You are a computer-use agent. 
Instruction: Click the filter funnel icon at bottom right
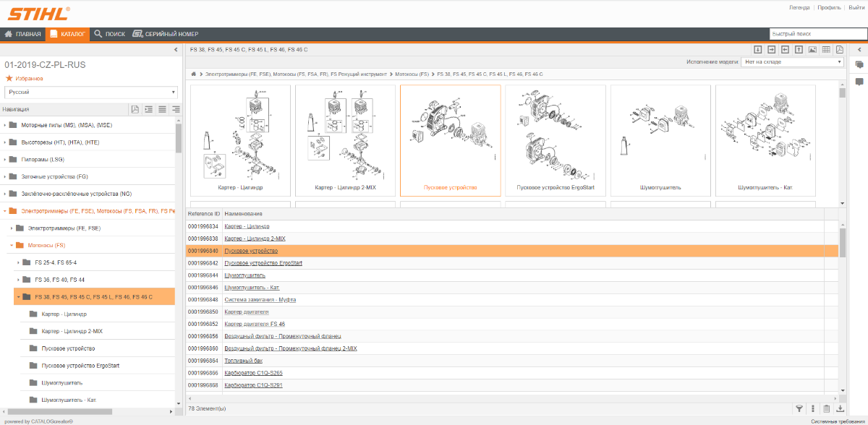click(799, 408)
